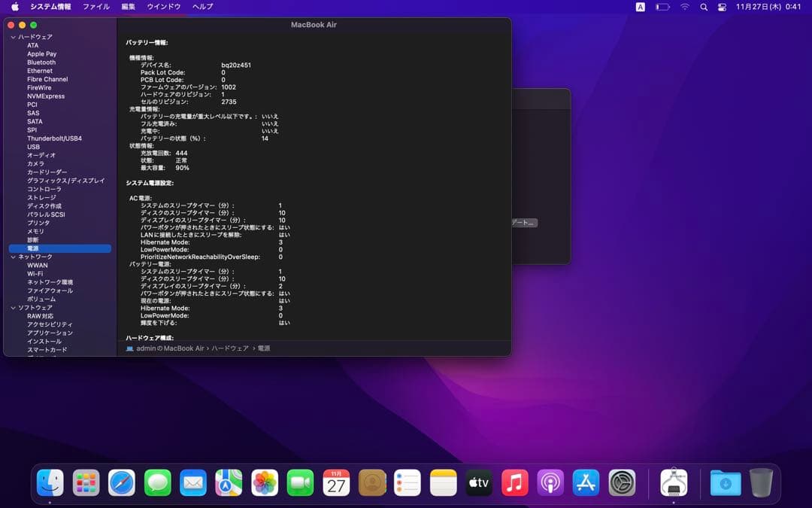Open the App Store in Dock
Image resolution: width=812 pixels, height=508 pixels.
(586, 482)
